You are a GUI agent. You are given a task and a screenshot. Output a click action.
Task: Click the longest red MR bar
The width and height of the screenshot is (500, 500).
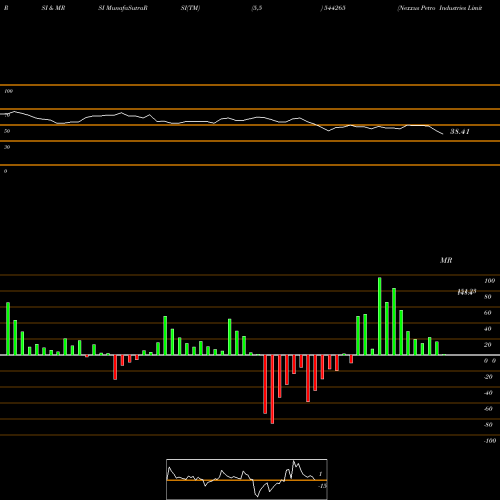coord(272,389)
